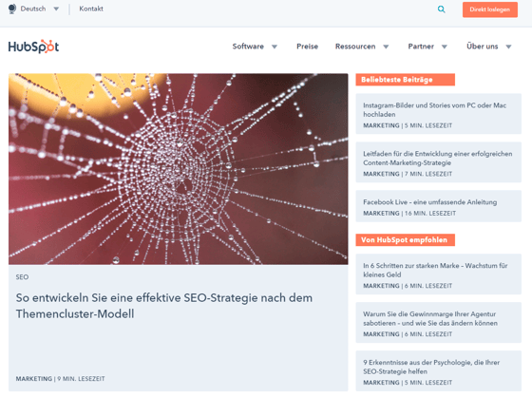Open the Partner navigation item
This screenshot has height=397, width=532.
coord(421,47)
